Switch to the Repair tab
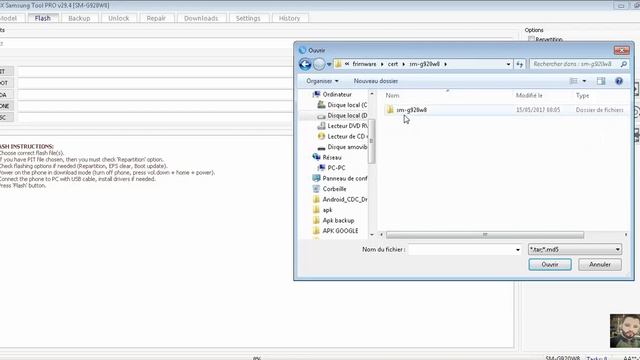 pyautogui.click(x=156, y=18)
